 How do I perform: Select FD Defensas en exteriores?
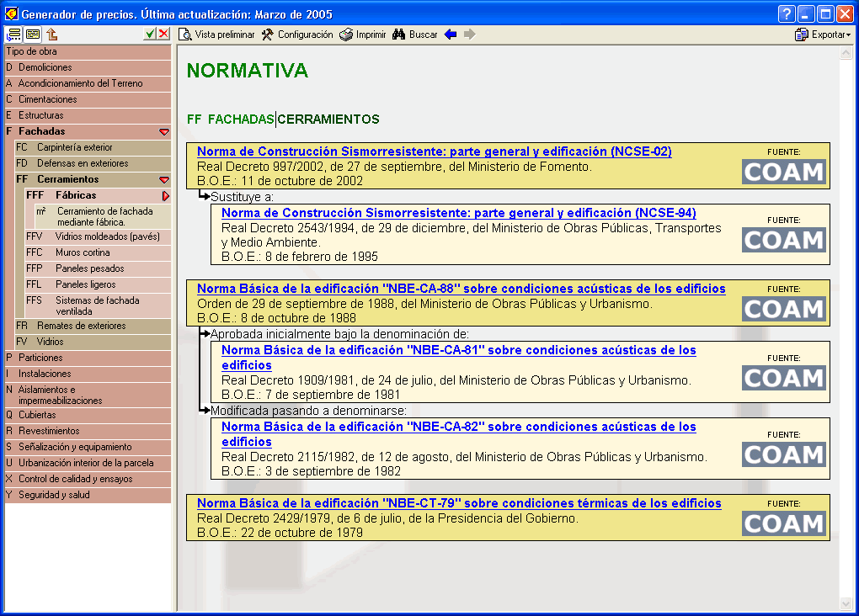coord(93,163)
